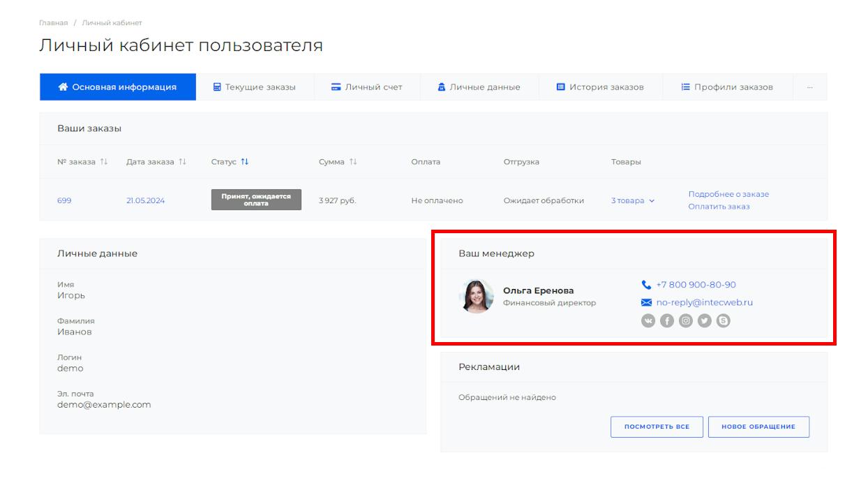Click manager Ольга Еренова's photo

point(477,297)
